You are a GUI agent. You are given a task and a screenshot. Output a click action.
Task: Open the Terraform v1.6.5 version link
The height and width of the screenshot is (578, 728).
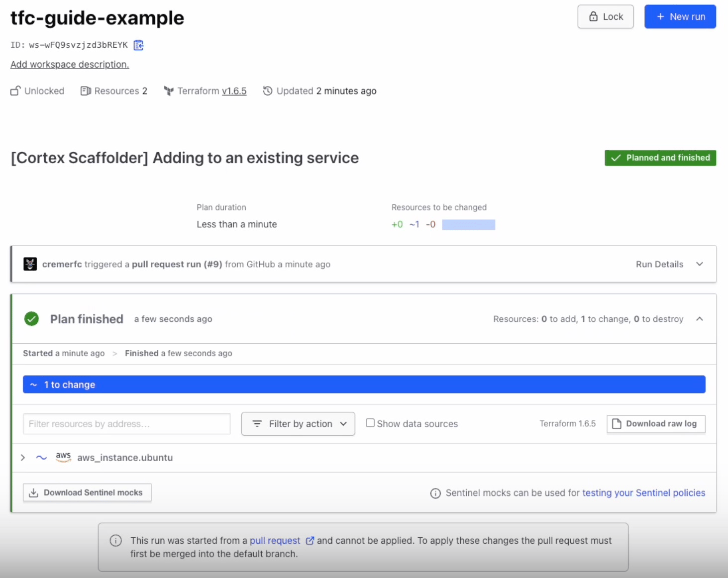pos(234,91)
